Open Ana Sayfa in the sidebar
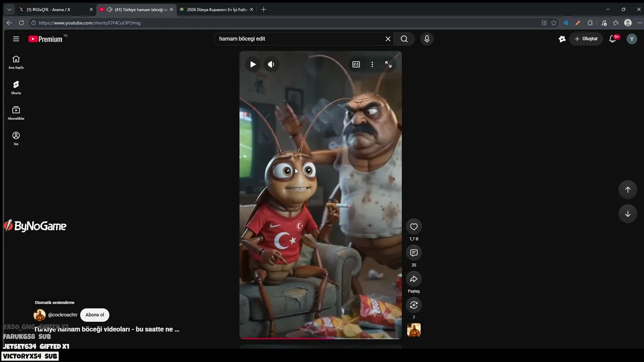The width and height of the screenshot is (644, 362). coord(16,62)
